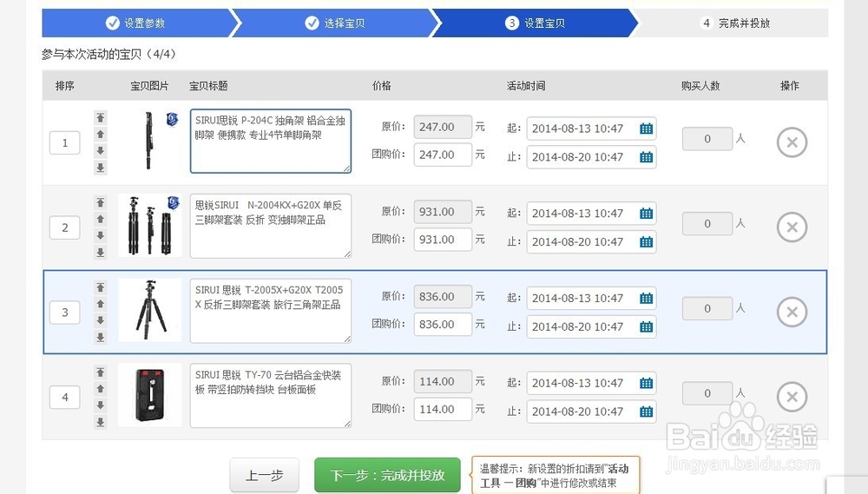Edit sort order field of item 1
The width and height of the screenshot is (868, 494).
pos(65,143)
